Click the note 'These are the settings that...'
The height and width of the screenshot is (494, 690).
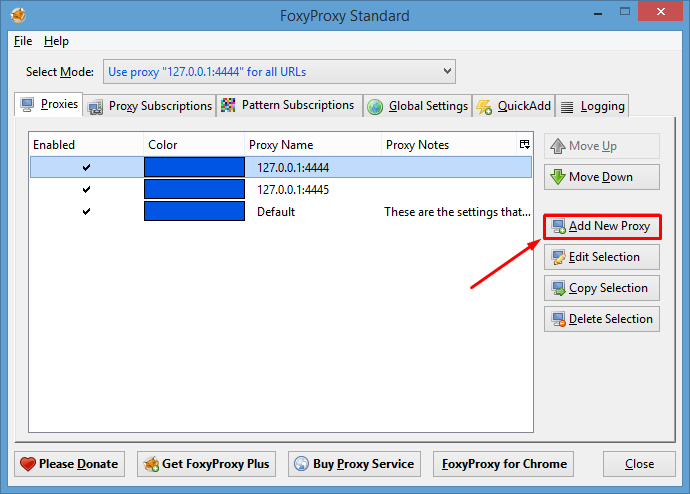pos(457,212)
